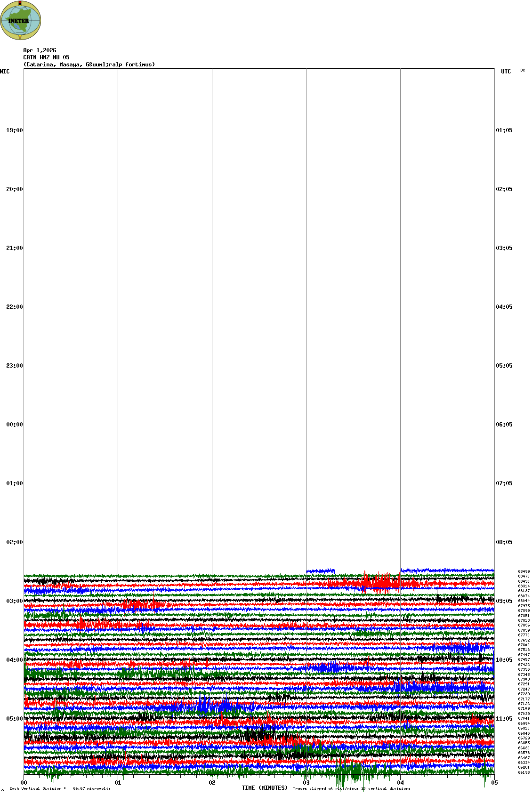Screen dimensions: 532x795
Task: Select the 11:05 UTC time label
Action: coord(504,719)
